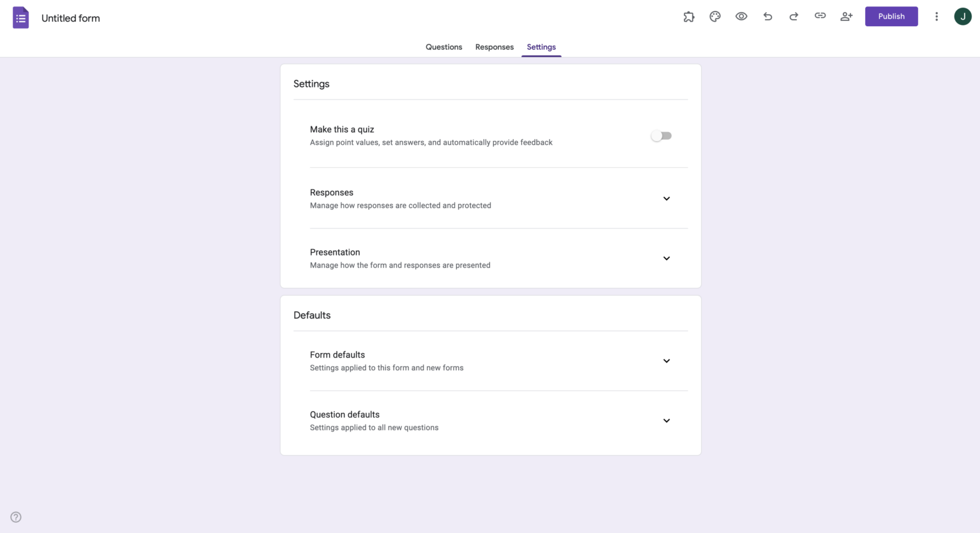Expand the Form defaults section
980x533 pixels.
pyautogui.click(x=666, y=361)
